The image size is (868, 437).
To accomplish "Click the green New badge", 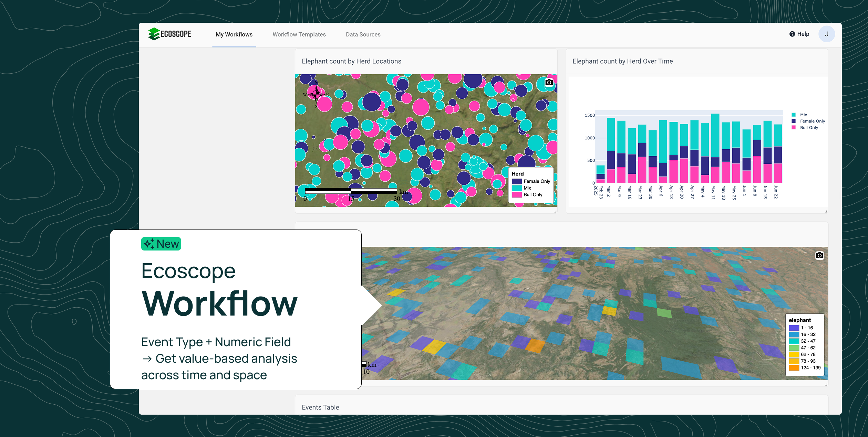I will (161, 244).
